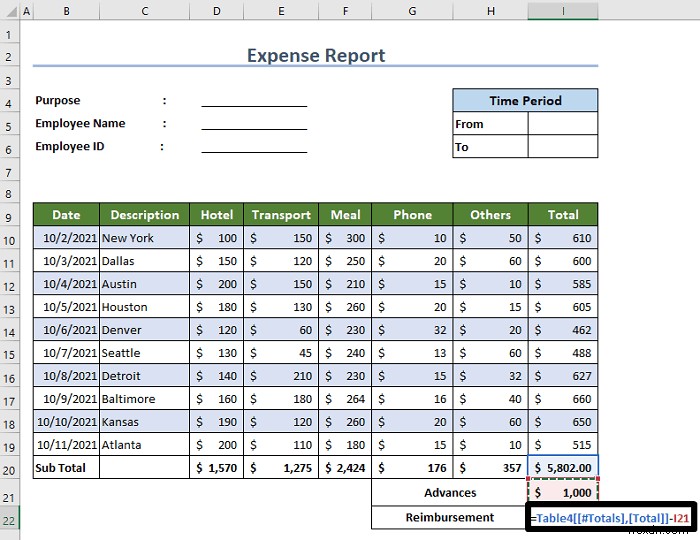
Task: Click the Reimbursement formula cell
Action: point(610,518)
